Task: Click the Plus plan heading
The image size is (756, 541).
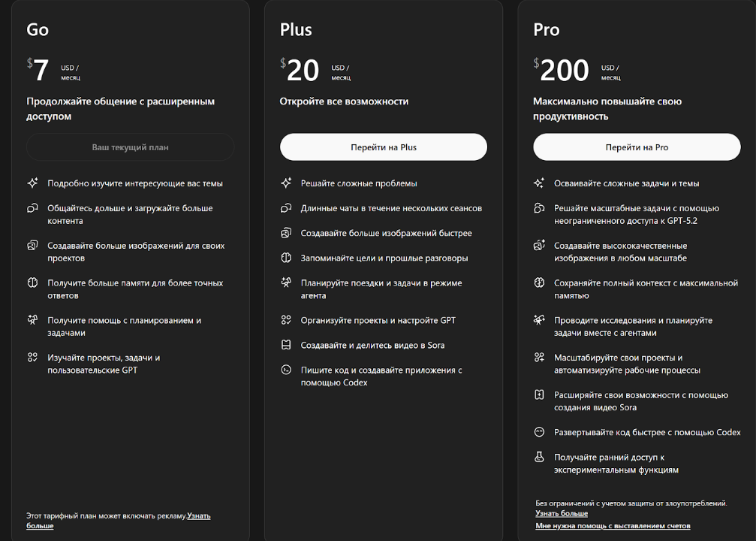Action: [296, 30]
